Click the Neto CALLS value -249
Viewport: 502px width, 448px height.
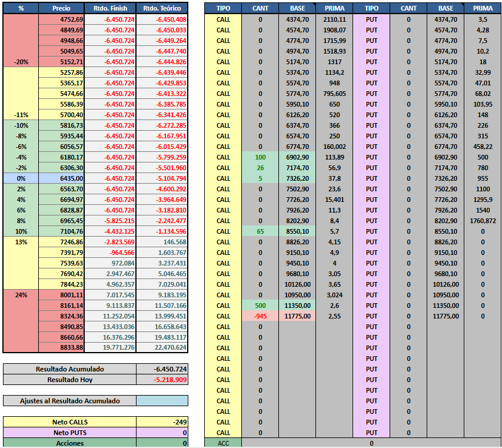pos(162,422)
